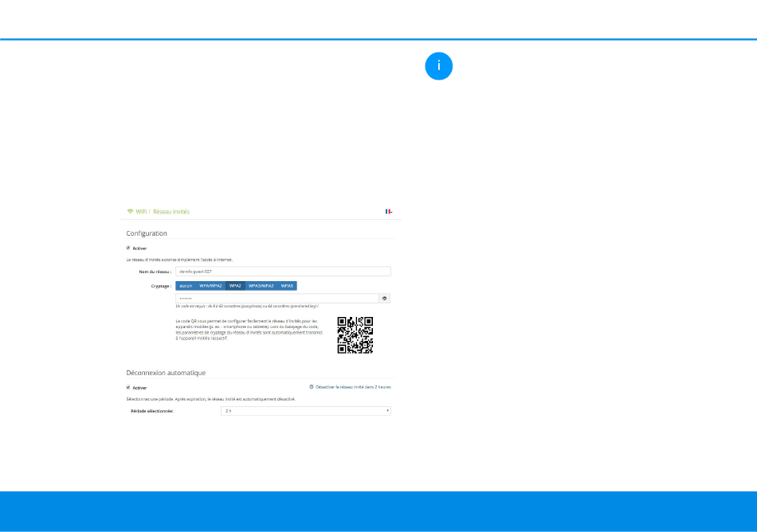This screenshot has height=532, width=757.
Task: Click the WiFi breadcrumb link
Action: [x=142, y=212]
